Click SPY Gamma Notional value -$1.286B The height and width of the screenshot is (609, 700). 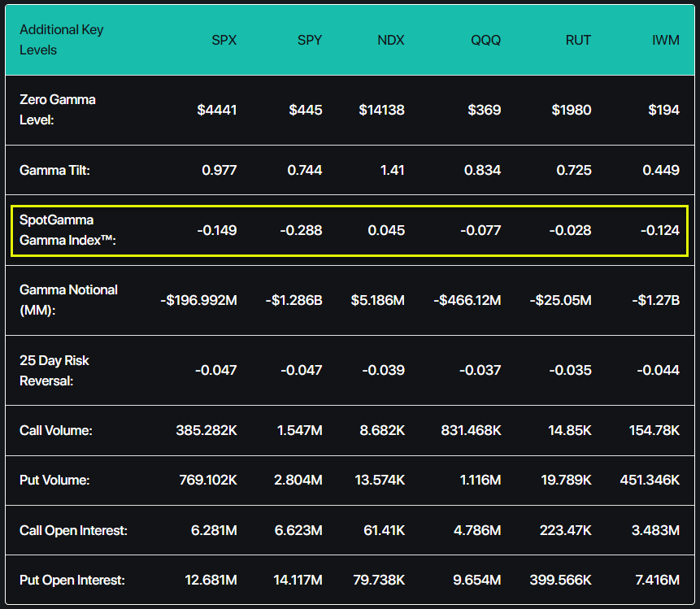coord(293,300)
